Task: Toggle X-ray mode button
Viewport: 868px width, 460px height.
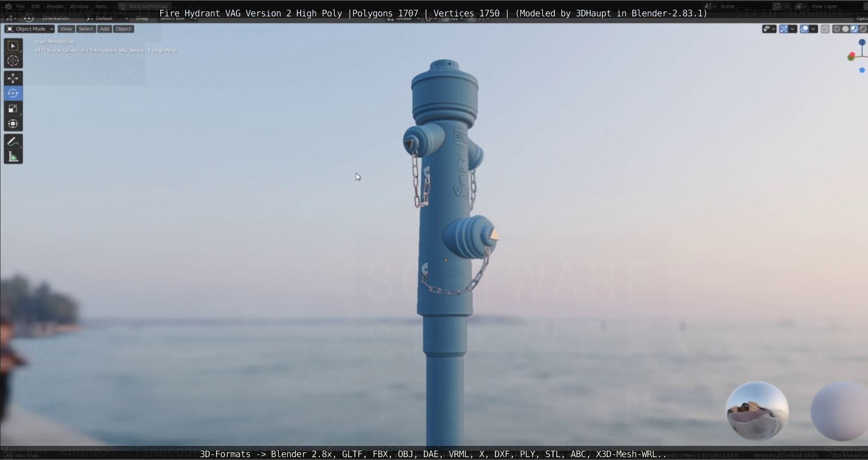Action: coord(825,29)
